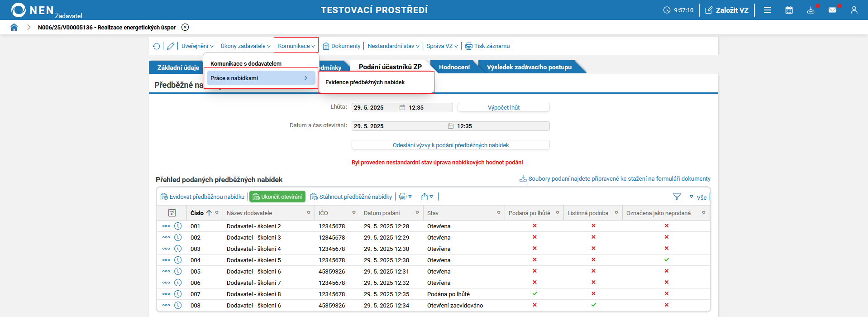Viewport: 868px width, 317px height.
Task: Open the table column settings icon
Action: 172,213
